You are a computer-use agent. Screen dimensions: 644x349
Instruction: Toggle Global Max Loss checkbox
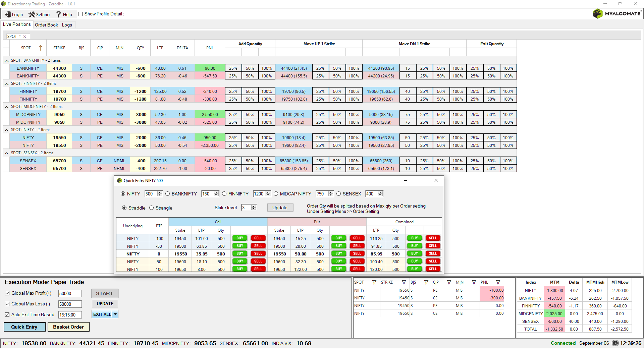coord(7,304)
